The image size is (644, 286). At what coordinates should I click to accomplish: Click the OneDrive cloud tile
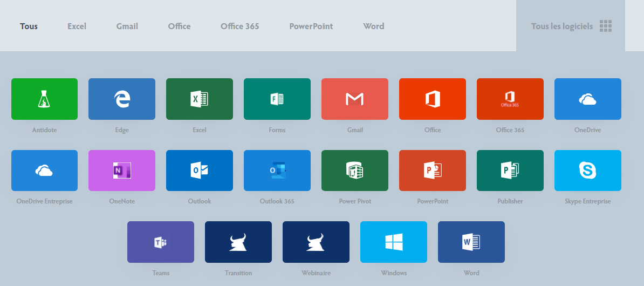click(588, 99)
